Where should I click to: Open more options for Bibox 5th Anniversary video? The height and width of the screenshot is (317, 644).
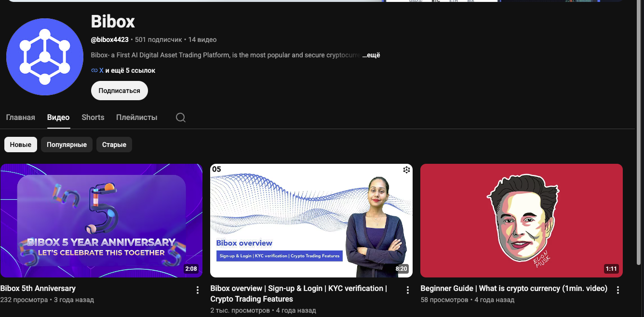(197, 290)
